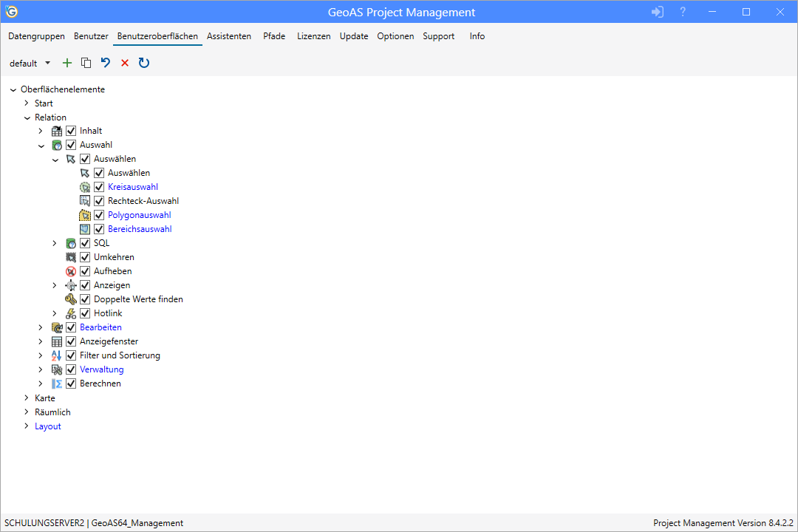798x532 pixels.
Task: Click the Bearbeiten edit icon
Action: coord(57,327)
